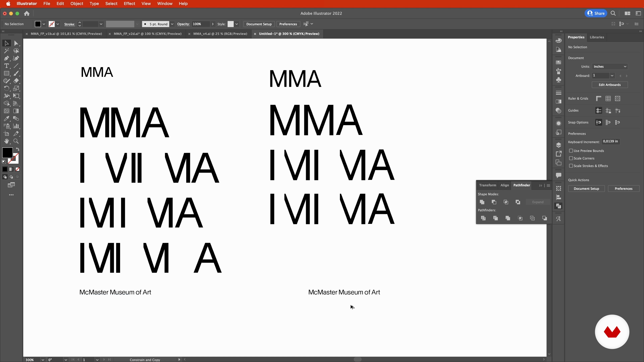Click the Exclude shape mode icon
644x362 pixels.
click(x=518, y=202)
